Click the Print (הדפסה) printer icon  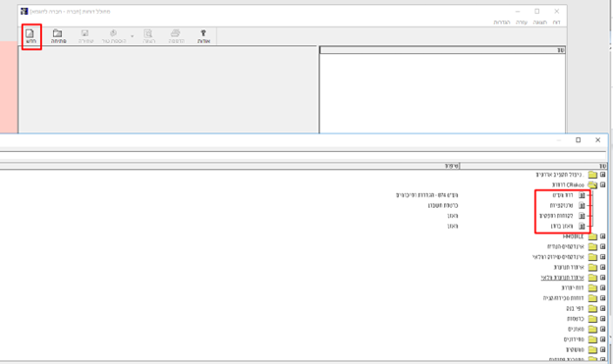point(176,36)
